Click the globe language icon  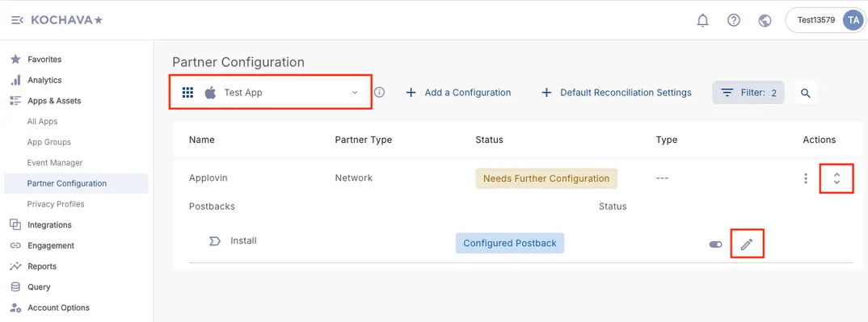(765, 20)
